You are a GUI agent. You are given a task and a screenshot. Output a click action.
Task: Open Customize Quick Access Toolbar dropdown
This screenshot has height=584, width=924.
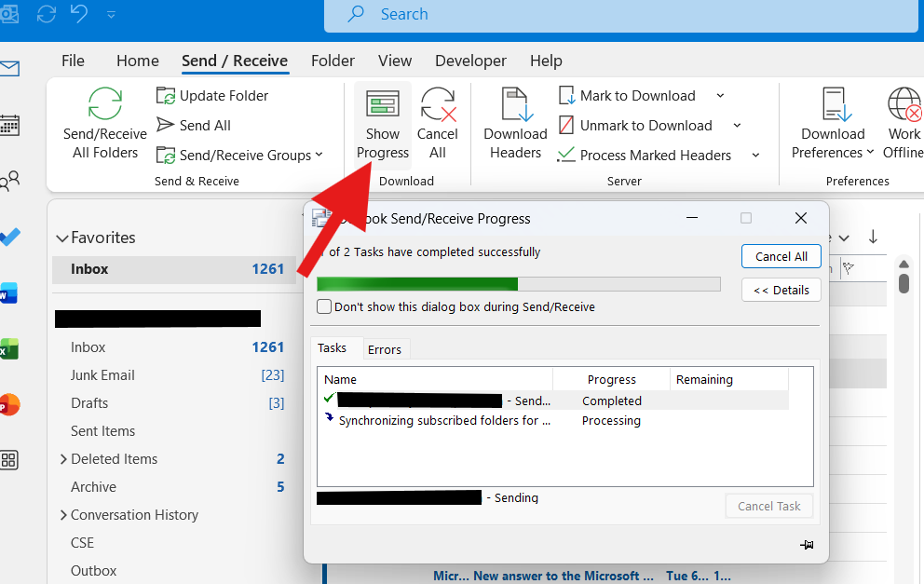coord(111,14)
